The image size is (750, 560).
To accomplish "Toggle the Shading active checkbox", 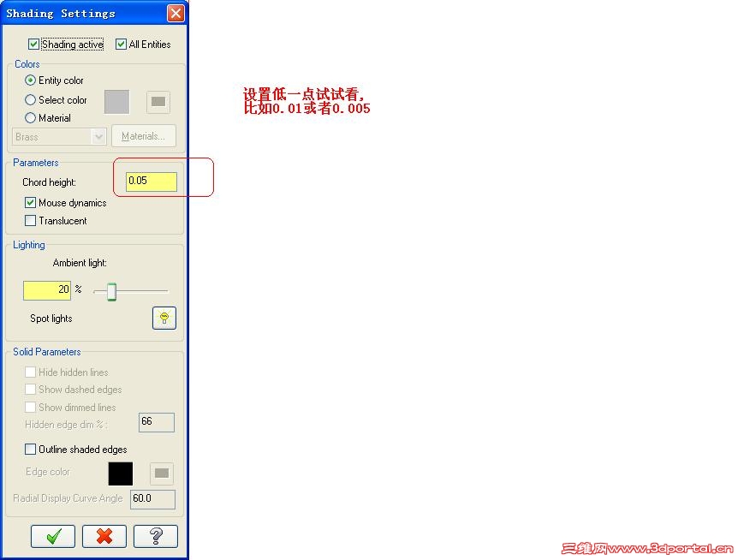I will click(x=33, y=45).
